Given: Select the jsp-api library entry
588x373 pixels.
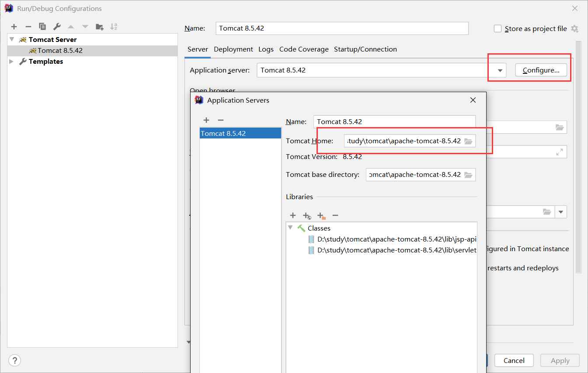Looking at the screenshot, I should (392, 239).
